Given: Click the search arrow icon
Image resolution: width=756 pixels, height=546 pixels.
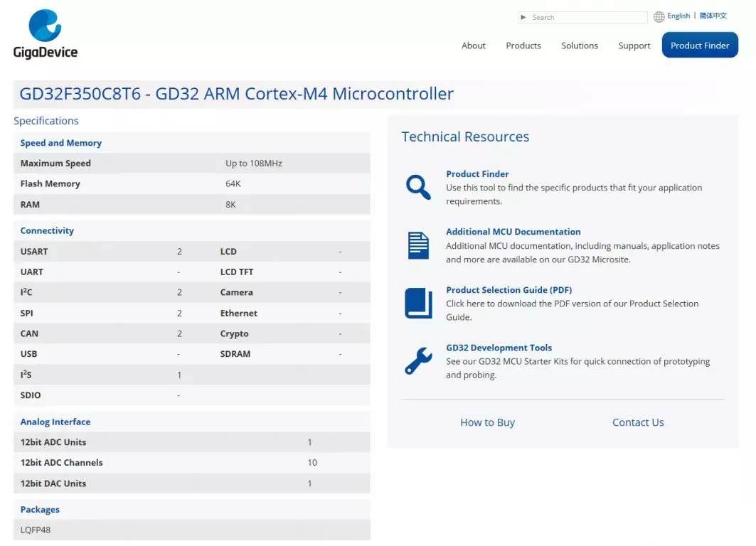Looking at the screenshot, I should coord(524,17).
